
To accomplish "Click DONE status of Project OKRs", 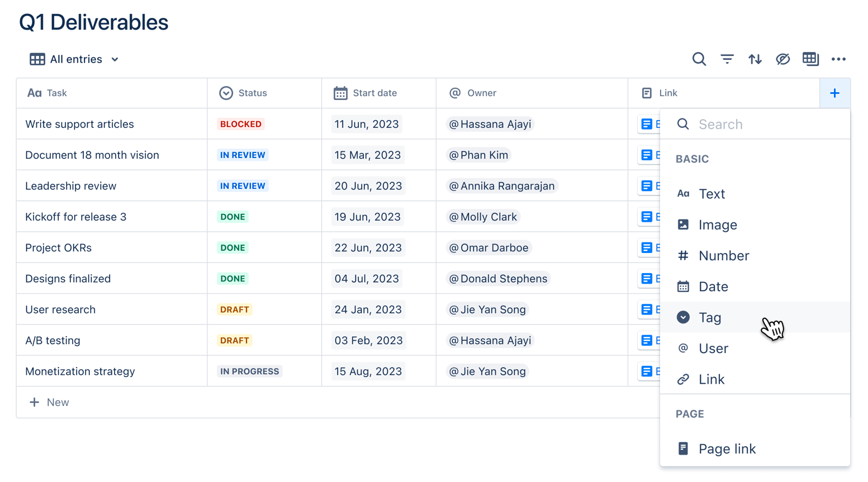I will 233,247.
